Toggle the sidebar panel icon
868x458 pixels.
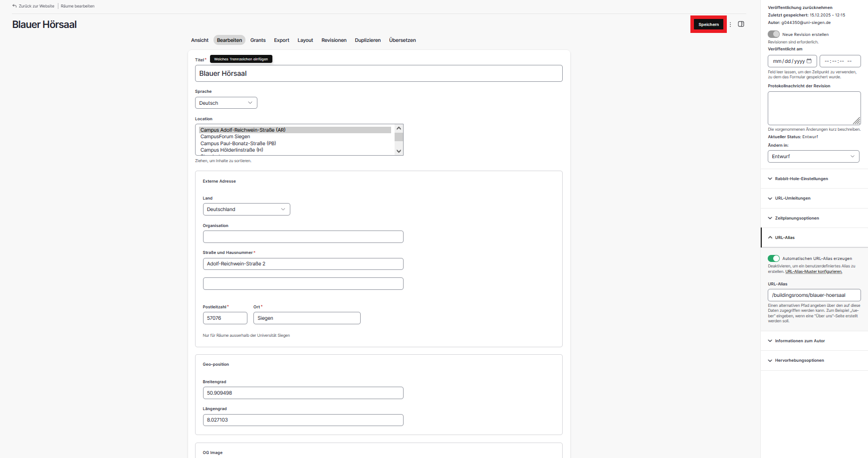(741, 24)
